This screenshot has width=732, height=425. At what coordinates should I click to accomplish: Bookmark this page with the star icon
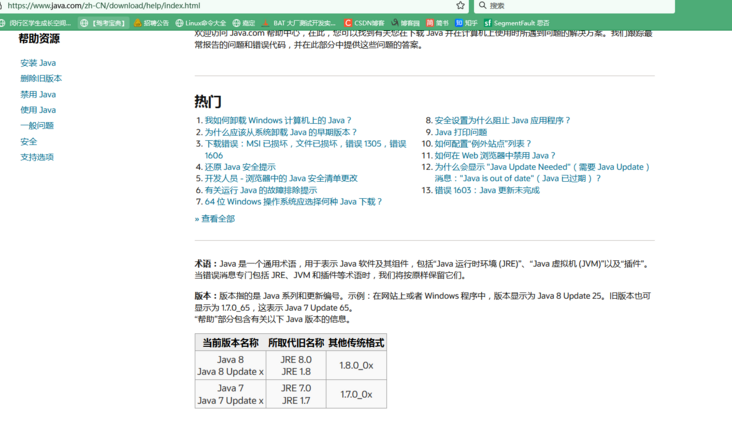coord(460,5)
